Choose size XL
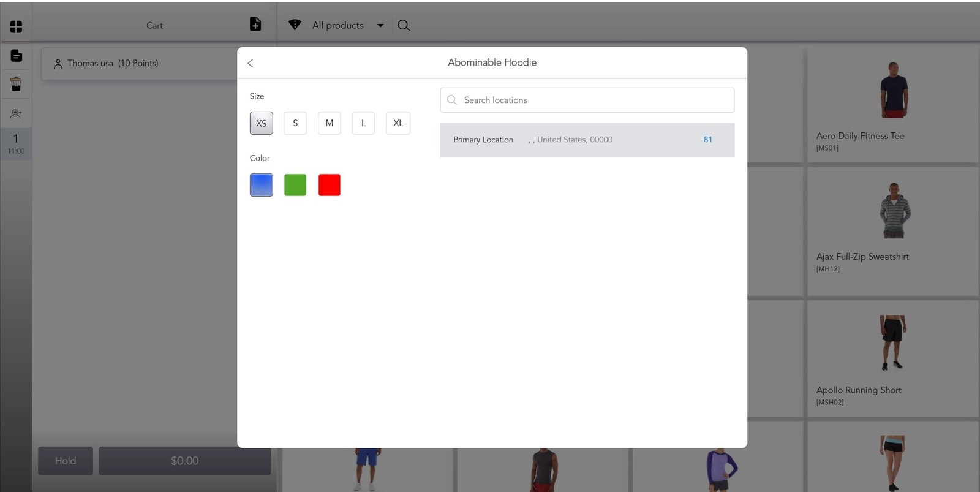 [x=398, y=123]
